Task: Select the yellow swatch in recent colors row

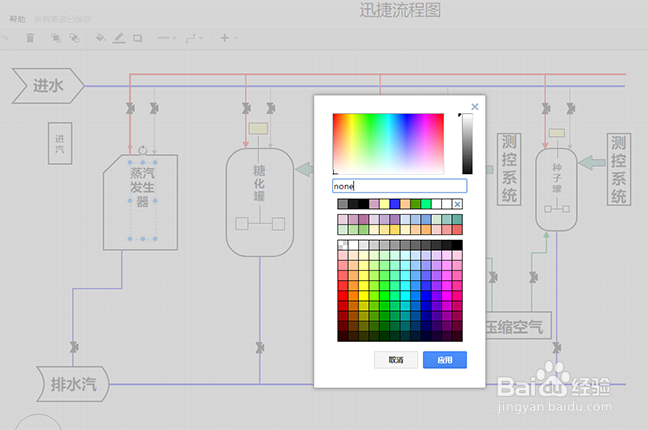Action: click(x=384, y=204)
